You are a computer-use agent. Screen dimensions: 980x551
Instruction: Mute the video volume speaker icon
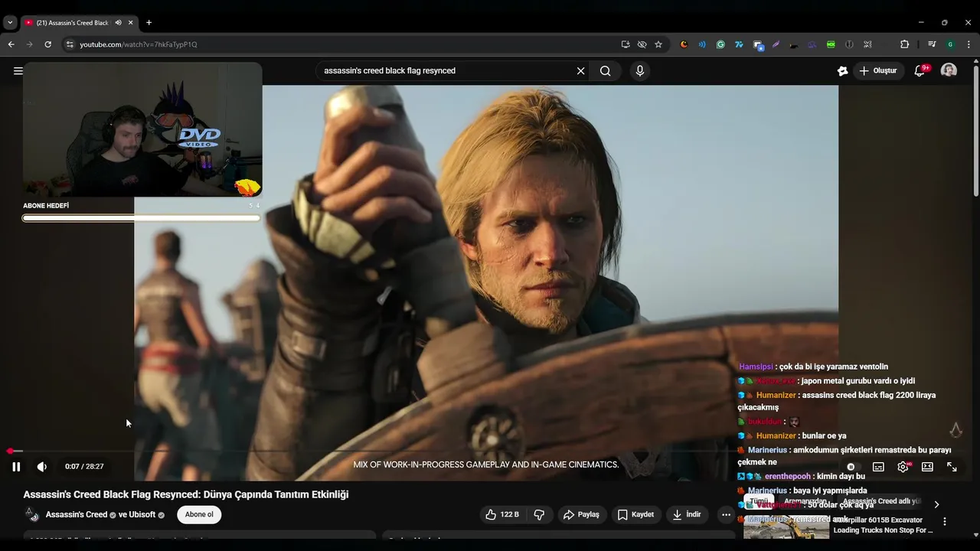click(x=42, y=466)
